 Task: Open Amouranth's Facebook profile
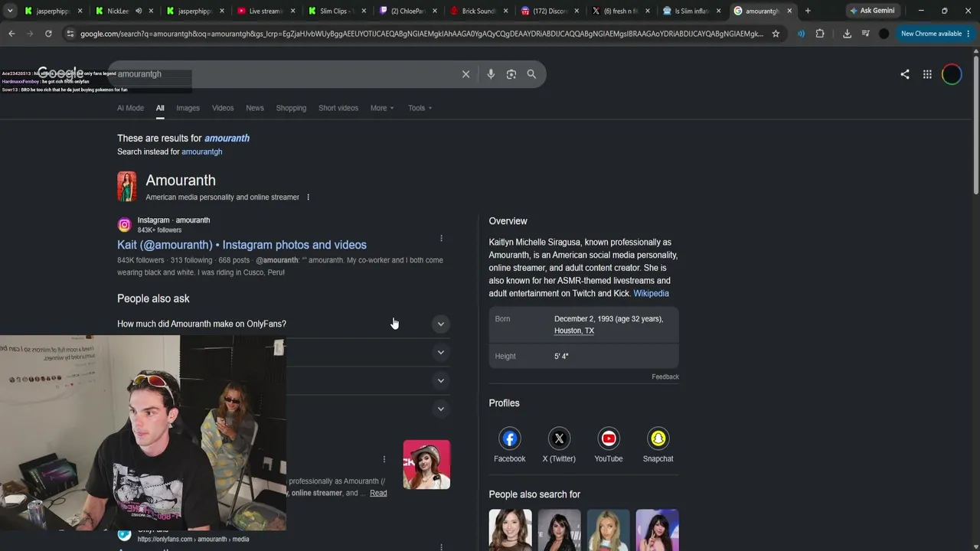point(509,445)
